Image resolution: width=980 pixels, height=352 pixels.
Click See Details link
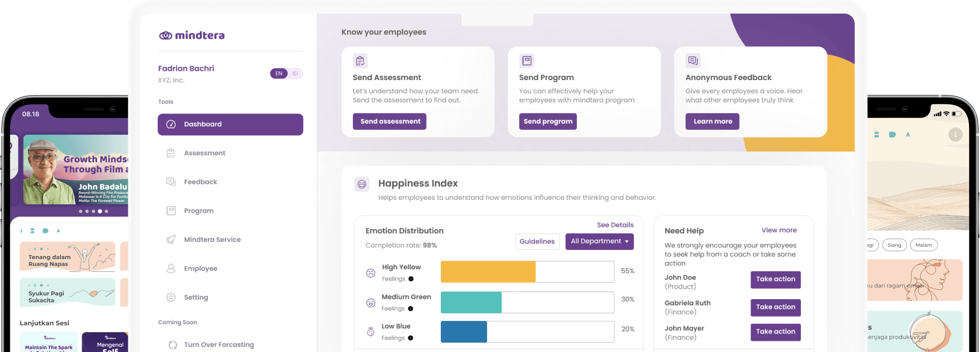tap(615, 225)
